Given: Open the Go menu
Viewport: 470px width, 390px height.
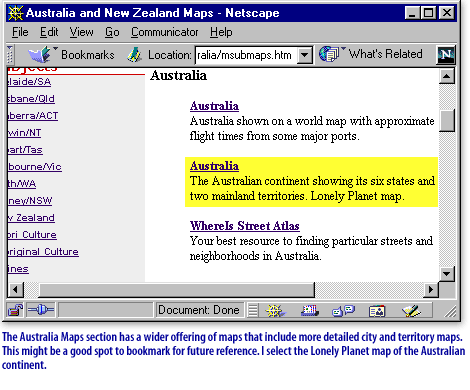Looking at the screenshot, I should pyautogui.click(x=112, y=32).
